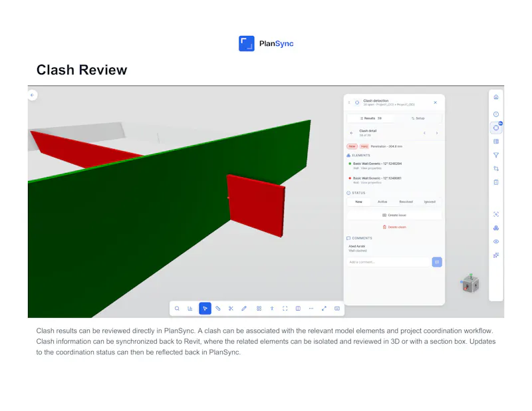This screenshot has height=411, width=532.
Task: Click the Abed Aarabi comment
Action: click(358, 249)
